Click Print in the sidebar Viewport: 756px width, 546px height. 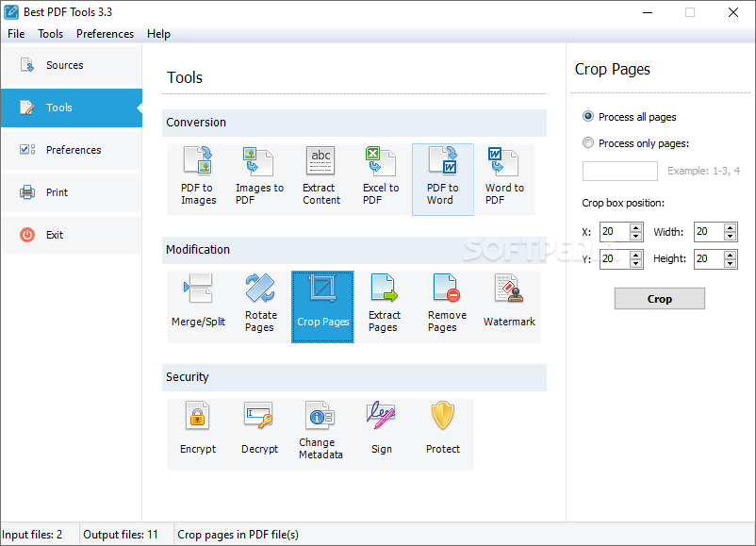point(72,192)
